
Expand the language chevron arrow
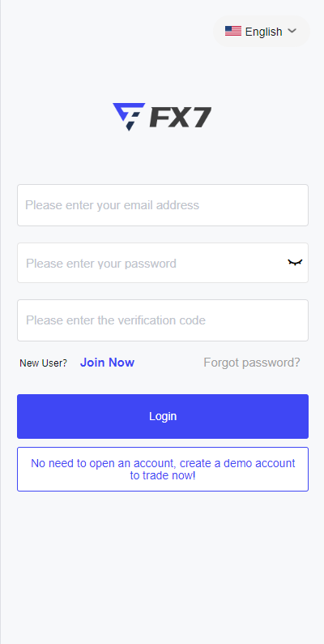click(x=292, y=31)
